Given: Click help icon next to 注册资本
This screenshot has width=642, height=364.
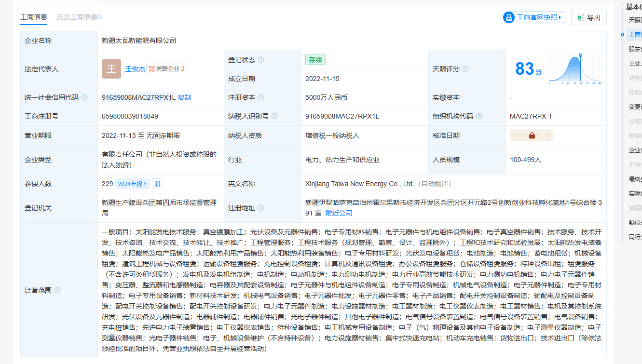Looking at the screenshot, I should 261,97.
